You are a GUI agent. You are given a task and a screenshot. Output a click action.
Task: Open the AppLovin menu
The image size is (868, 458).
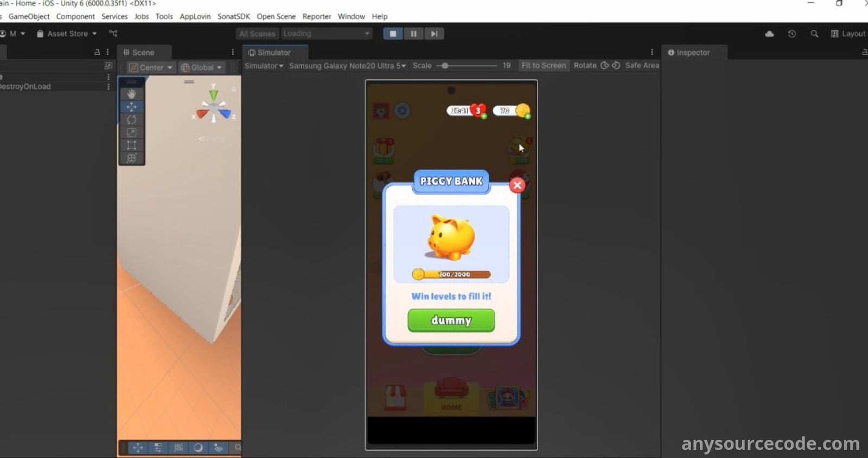195,16
